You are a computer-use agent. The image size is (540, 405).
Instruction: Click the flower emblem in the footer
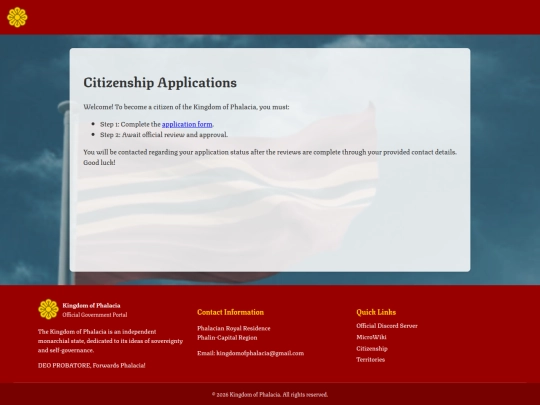[x=48, y=309]
